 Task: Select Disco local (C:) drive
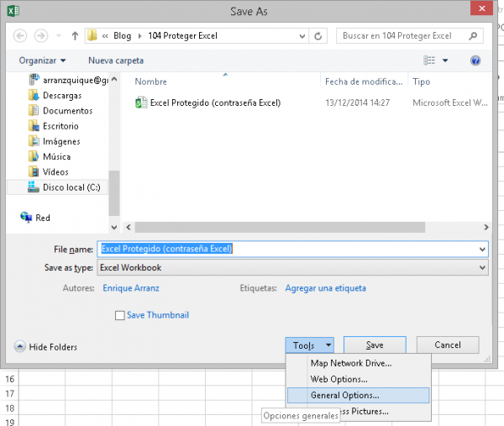[71, 187]
